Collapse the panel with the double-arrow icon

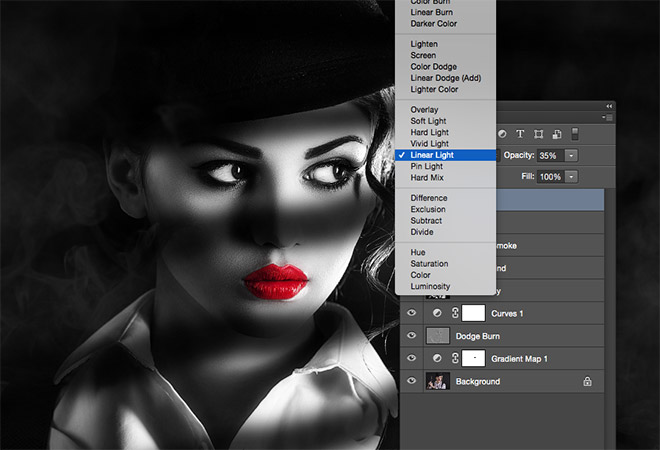tap(609, 106)
